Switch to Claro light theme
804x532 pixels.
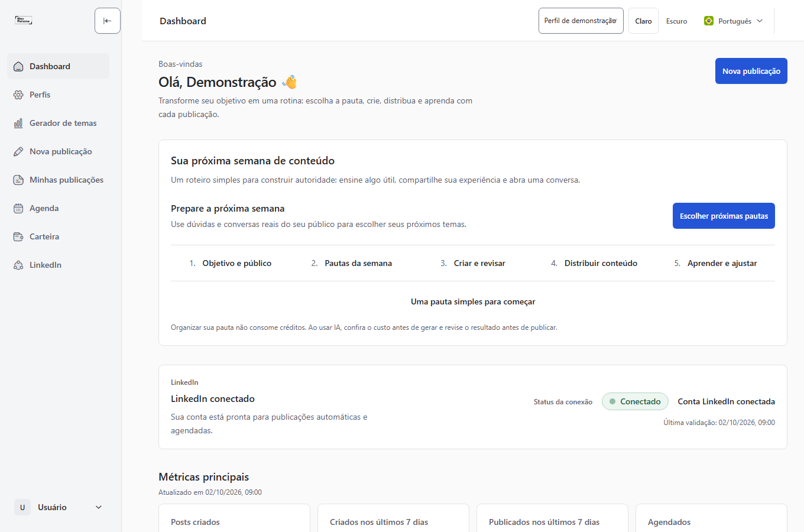pos(643,21)
